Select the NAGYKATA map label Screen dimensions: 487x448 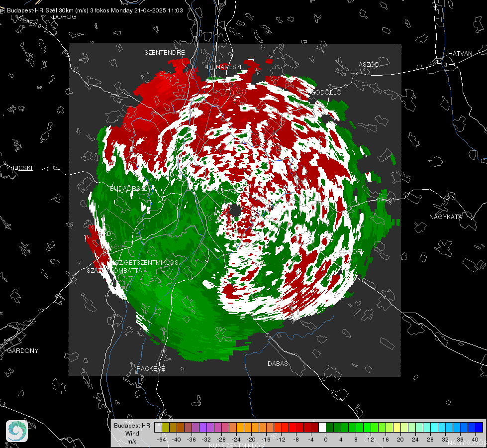446,217
